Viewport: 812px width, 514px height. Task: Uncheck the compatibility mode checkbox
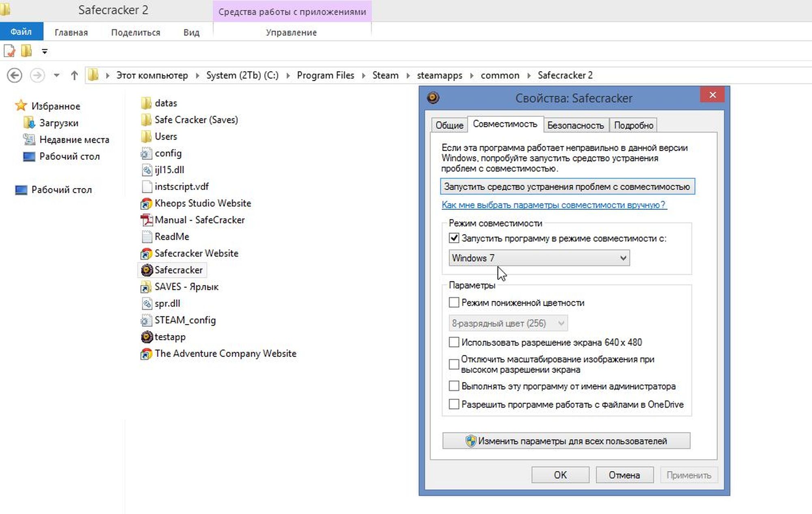coord(454,238)
